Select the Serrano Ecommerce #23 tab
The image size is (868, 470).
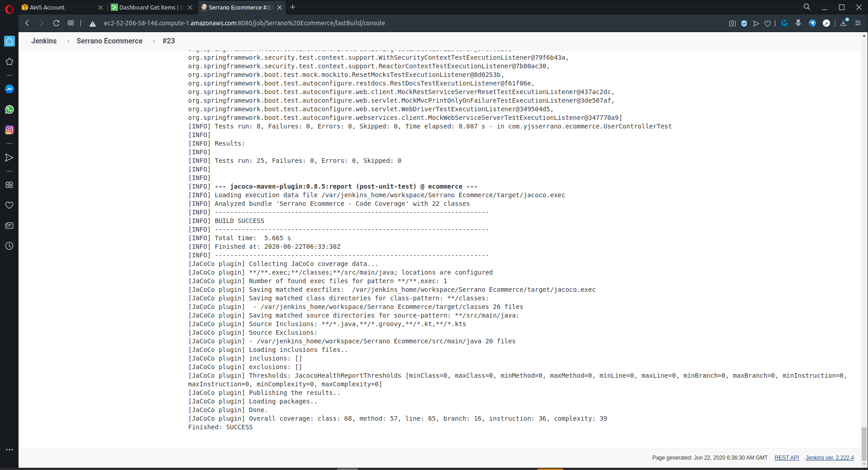point(242,7)
